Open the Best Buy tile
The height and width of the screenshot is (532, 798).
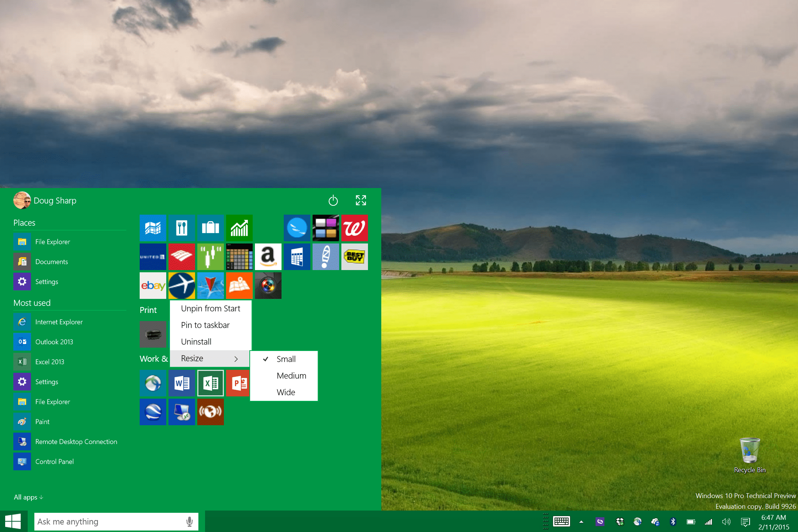pos(355,257)
